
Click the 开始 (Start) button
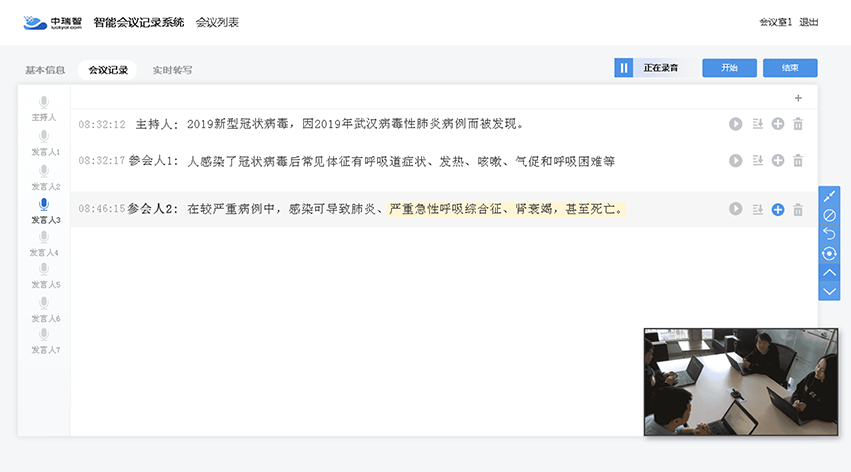[729, 68]
